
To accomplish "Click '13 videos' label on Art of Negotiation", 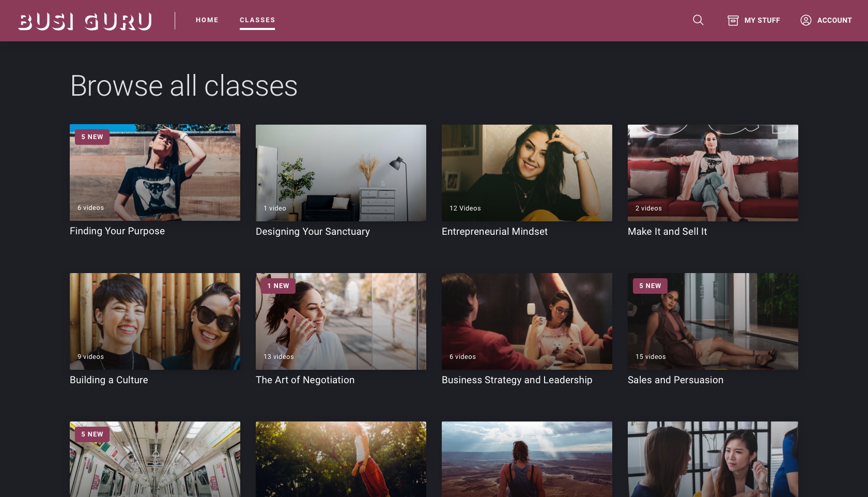I will point(278,357).
